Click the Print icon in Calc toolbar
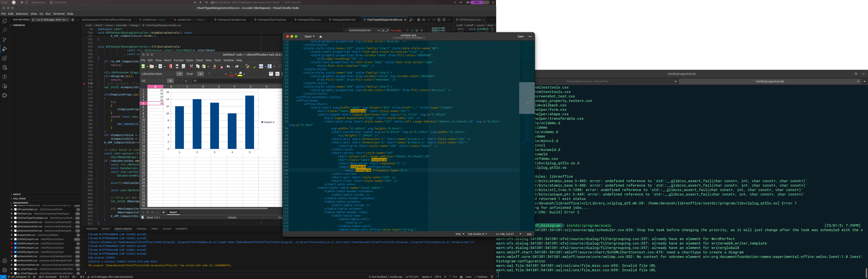 pos(177,66)
